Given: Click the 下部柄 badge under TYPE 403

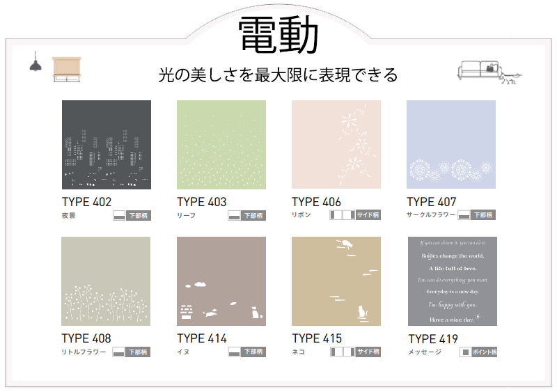Looking at the screenshot, I should pyautogui.click(x=254, y=216).
